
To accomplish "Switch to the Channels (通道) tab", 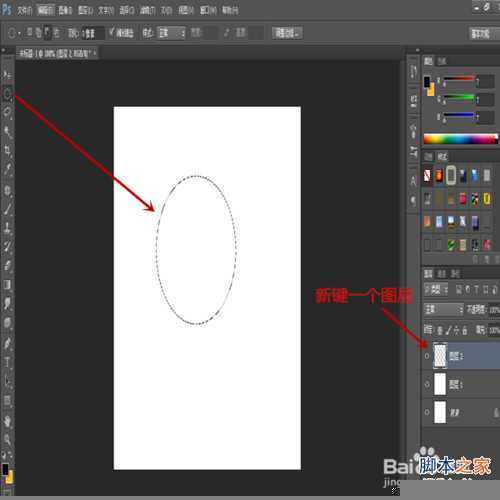I will click(x=442, y=274).
